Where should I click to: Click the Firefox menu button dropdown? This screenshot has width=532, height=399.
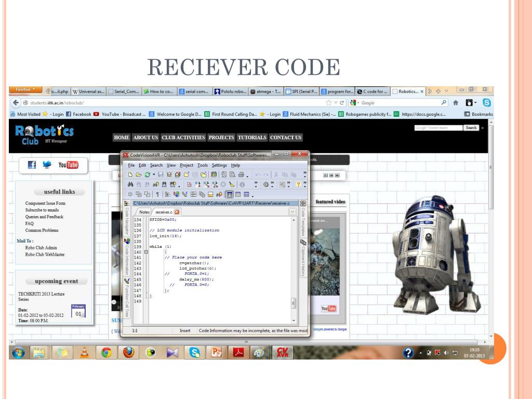click(x=26, y=89)
